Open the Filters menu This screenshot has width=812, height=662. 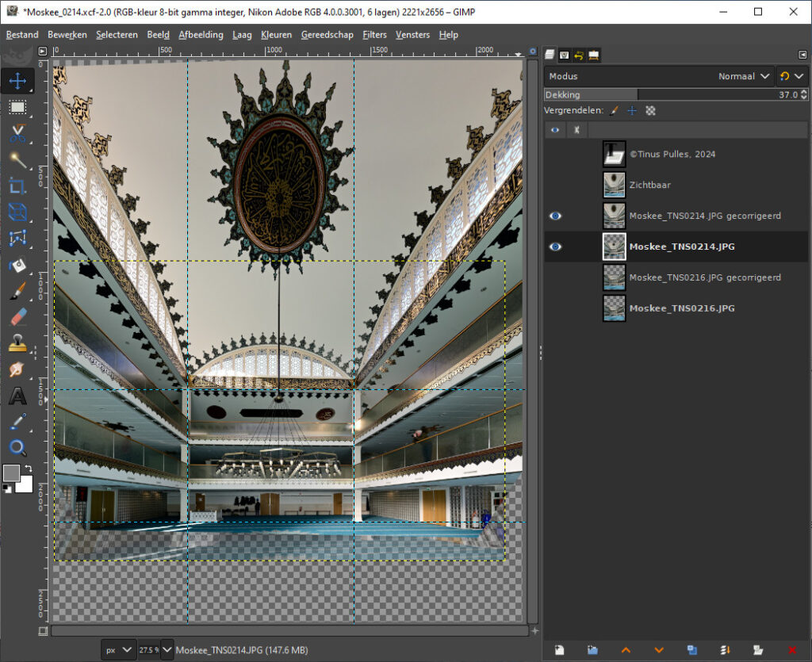coord(374,35)
